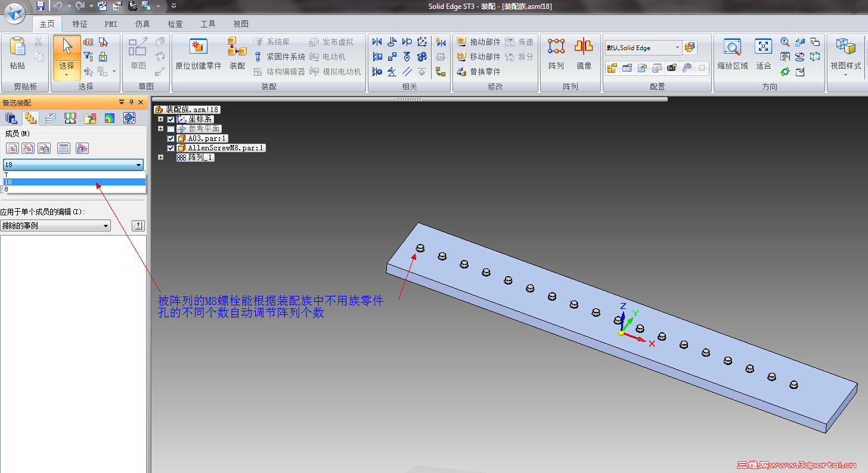Viewport: 868px width, 473px height.
Task: Click the save display configuration icon beside the style box
Action: point(690,47)
